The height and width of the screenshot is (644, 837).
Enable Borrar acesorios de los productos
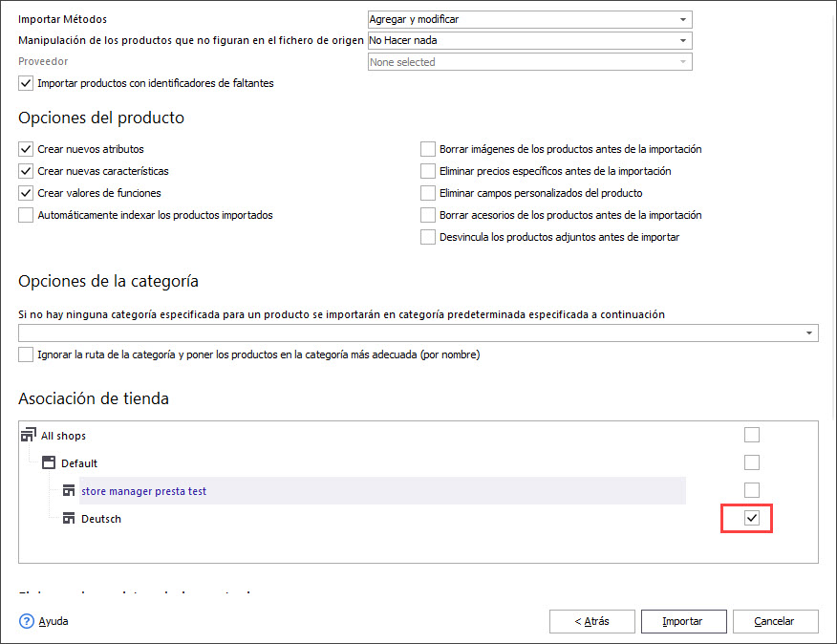(427, 215)
